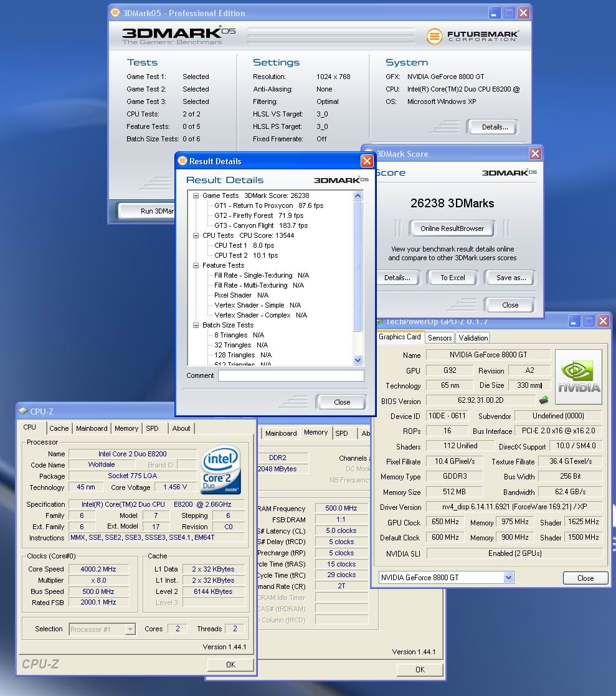616x696 pixels.
Task: Click Close in the Result Details dialog
Action: click(342, 402)
